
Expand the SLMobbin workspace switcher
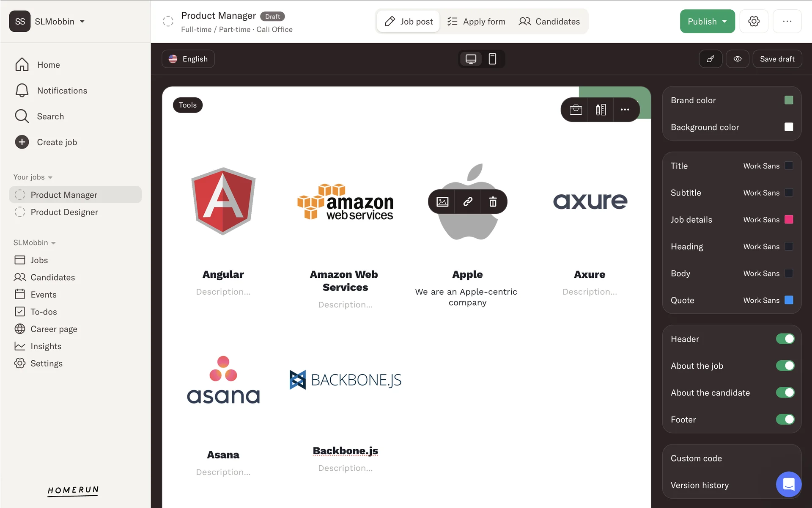point(54,21)
